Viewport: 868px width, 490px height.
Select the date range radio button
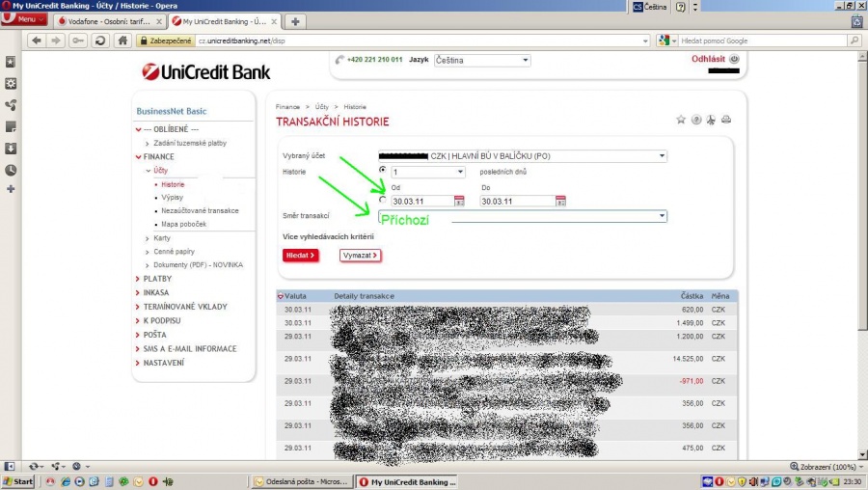(383, 200)
